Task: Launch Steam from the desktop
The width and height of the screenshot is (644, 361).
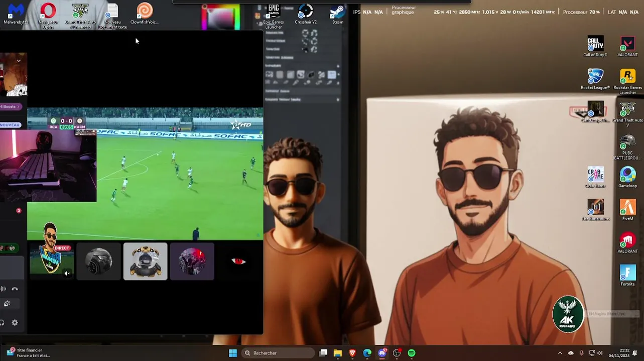Action: tap(338, 14)
